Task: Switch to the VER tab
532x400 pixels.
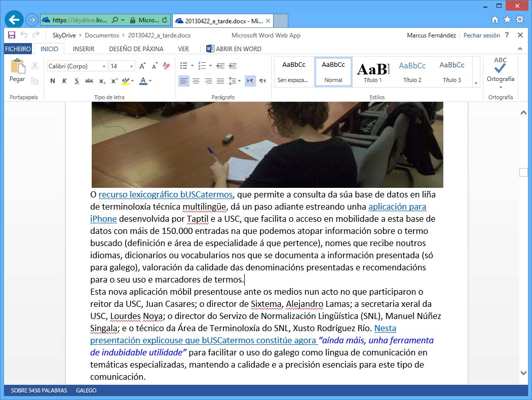Action: tap(183, 49)
